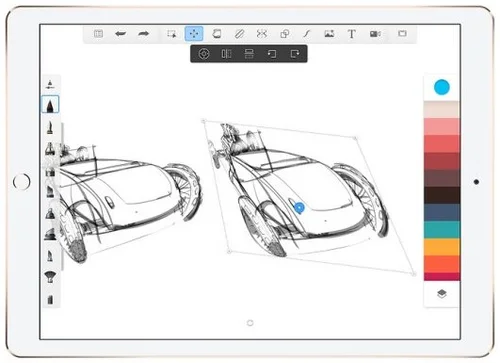Start time-lapse recording with camera icon

click(375, 34)
